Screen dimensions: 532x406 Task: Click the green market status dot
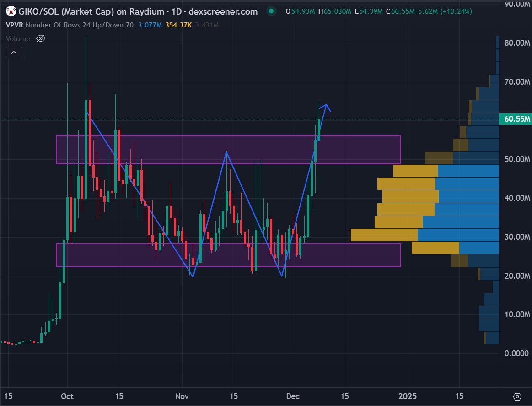pos(271,11)
